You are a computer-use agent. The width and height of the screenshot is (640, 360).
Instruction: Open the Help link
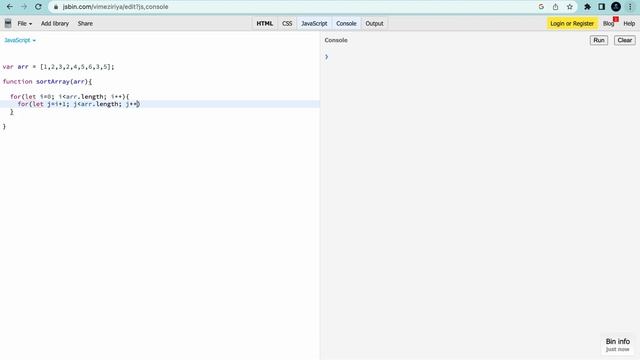629,24
